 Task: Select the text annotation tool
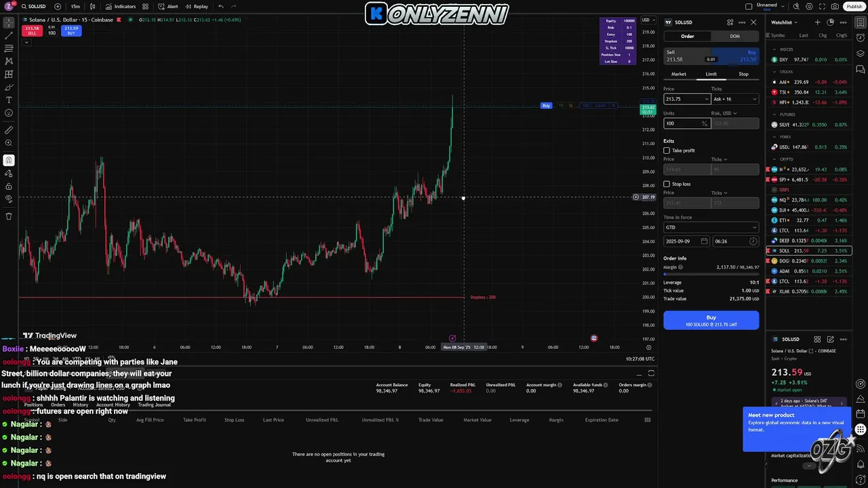tap(9, 100)
